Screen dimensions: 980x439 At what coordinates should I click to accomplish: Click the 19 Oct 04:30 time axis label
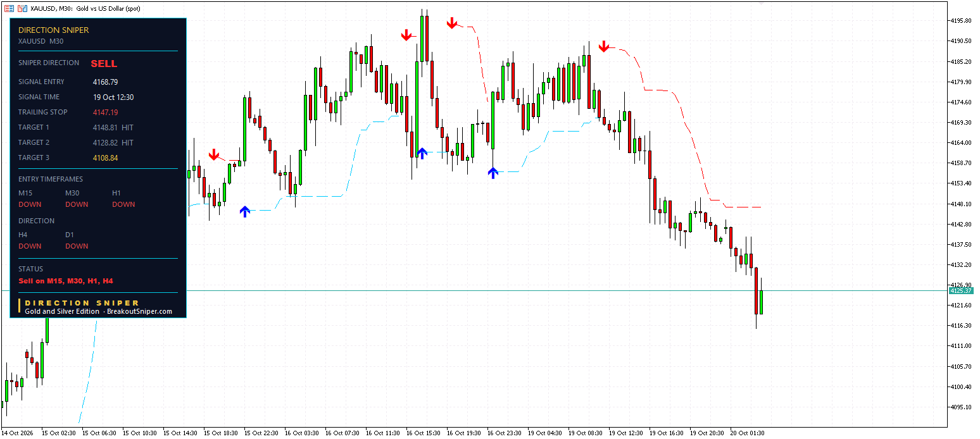pos(545,433)
